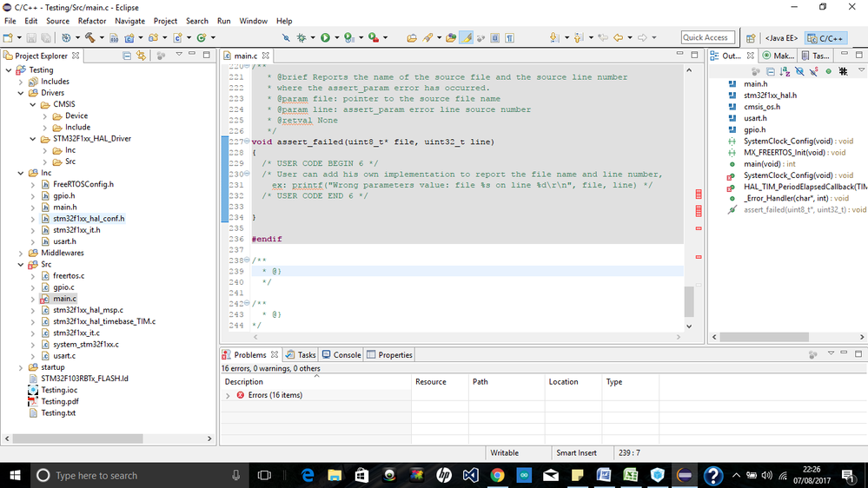Open the Refactor menu
This screenshot has width=868, height=488.
coord(92,21)
